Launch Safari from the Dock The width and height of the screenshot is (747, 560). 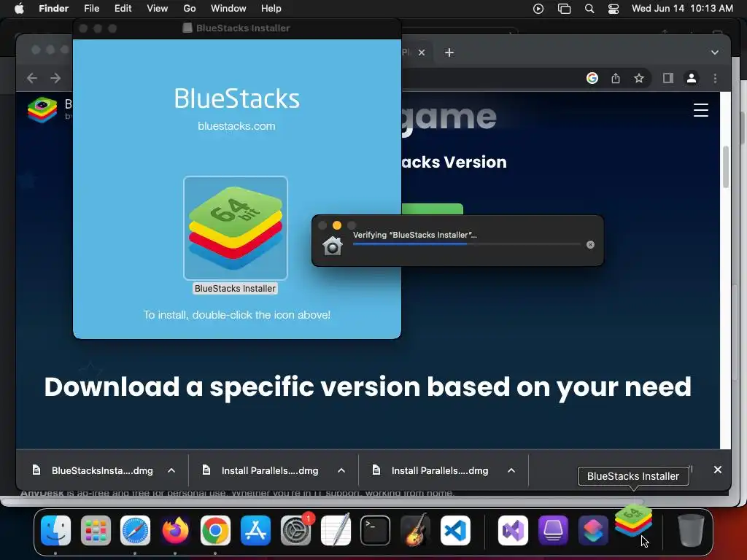(135, 531)
